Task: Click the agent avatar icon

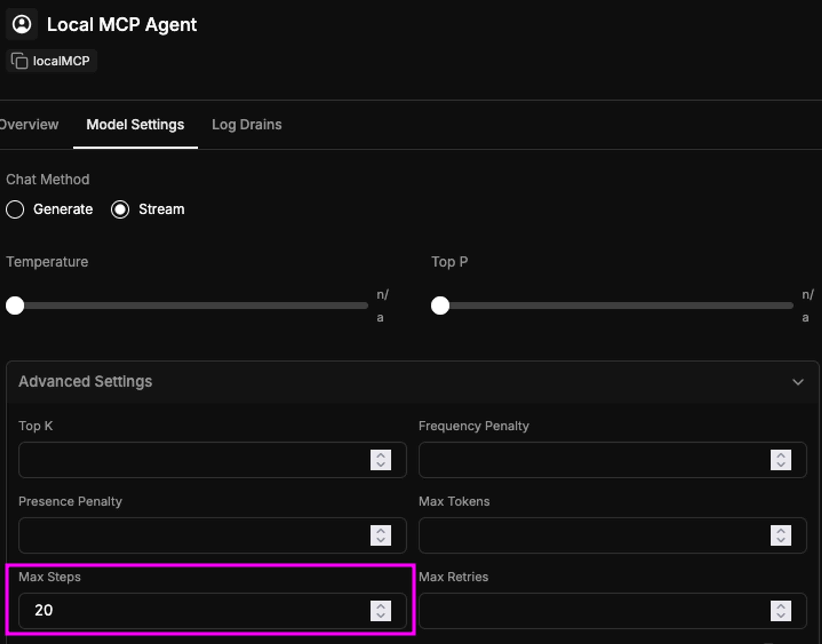Action: click(x=21, y=24)
